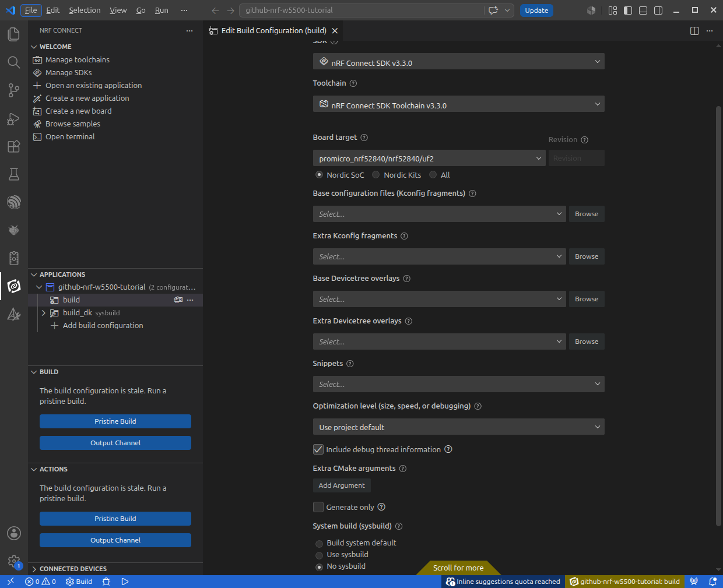
Task: Select Build system default sysbuild option
Action: (x=319, y=544)
